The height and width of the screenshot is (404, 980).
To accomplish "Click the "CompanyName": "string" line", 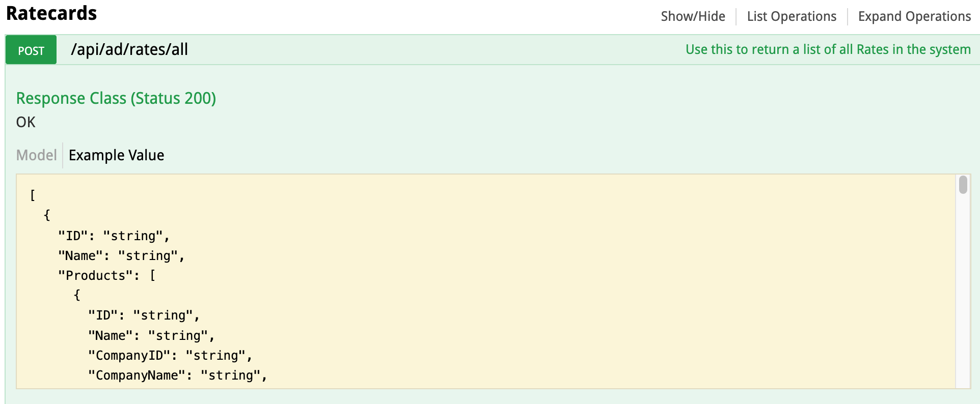I will [178, 375].
